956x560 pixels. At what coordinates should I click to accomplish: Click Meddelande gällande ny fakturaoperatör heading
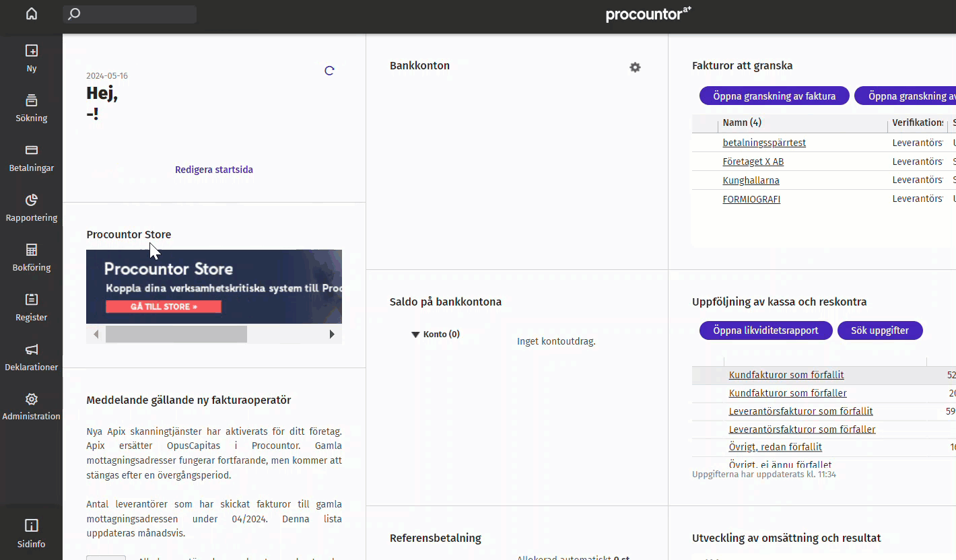(x=189, y=400)
